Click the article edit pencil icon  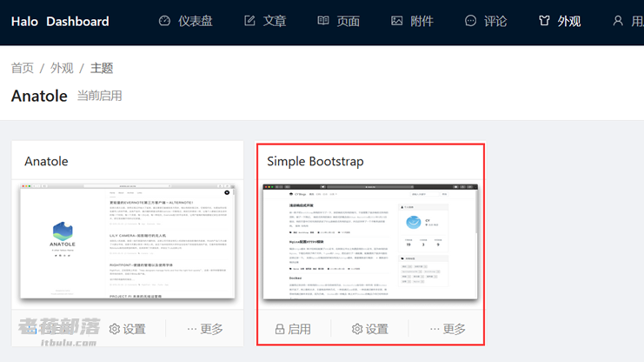click(x=249, y=21)
